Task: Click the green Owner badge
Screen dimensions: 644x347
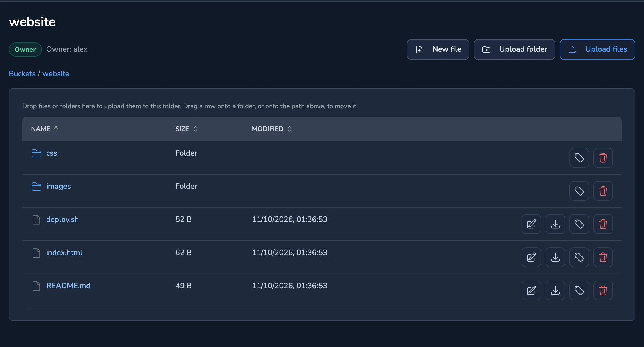Action: point(25,49)
